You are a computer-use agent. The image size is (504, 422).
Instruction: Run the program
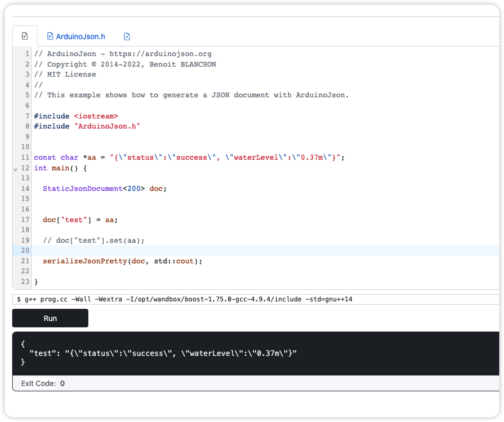(50, 318)
